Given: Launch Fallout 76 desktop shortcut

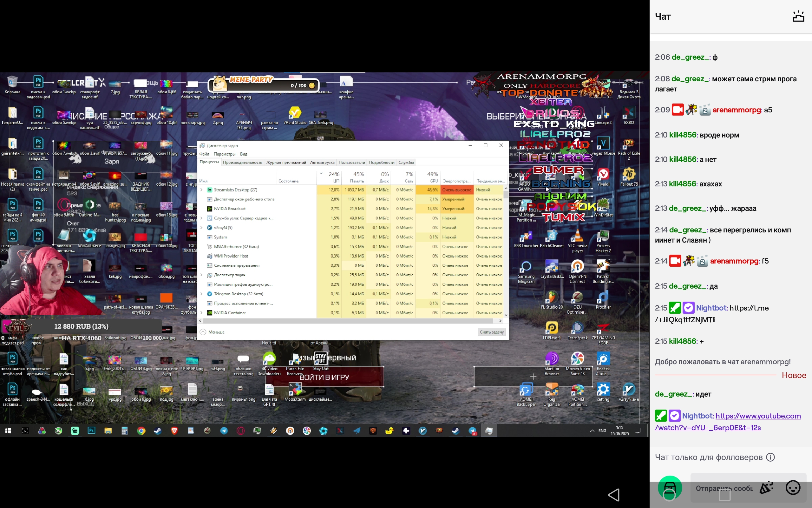Looking at the screenshot, I should [x=628, y=177].
